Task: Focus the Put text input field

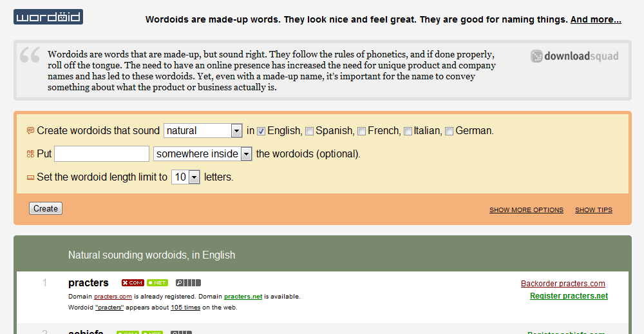Action: click(102, 154)
